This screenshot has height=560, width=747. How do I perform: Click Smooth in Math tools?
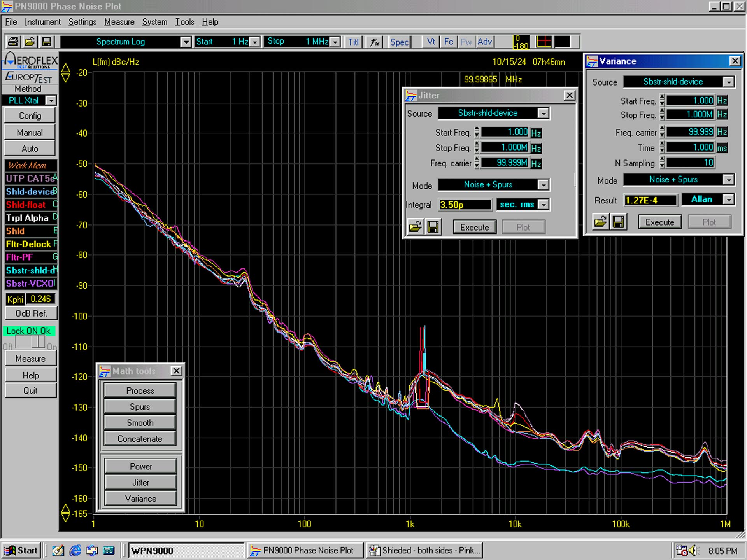coord(140,423)
